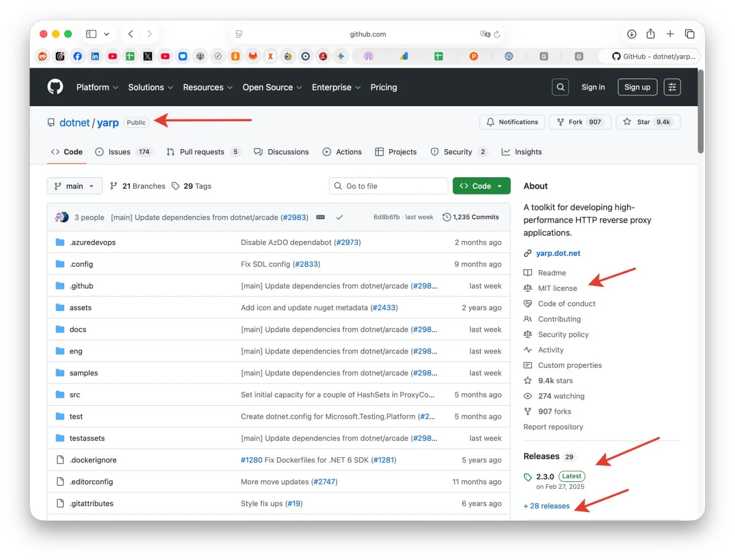This screenshot has width=735, height=560.
Task: Star the dotnet/yarp repository
Action: pyautogui.click(x=648, y=122)
